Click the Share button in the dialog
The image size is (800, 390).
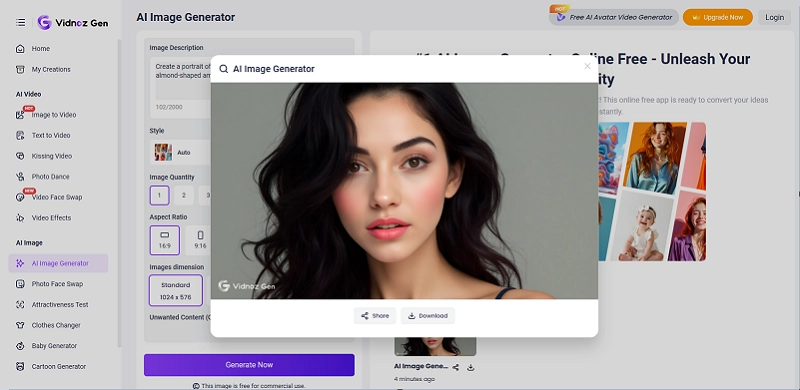pos(375,315)
